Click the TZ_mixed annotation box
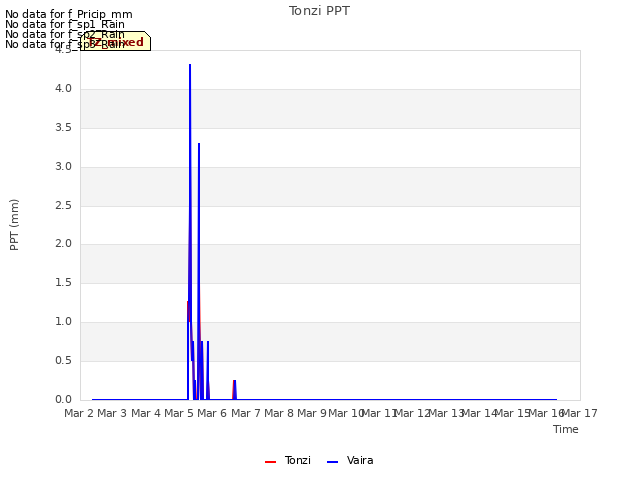The height and width of the screenshot is (480, 640). coord(116,41)
